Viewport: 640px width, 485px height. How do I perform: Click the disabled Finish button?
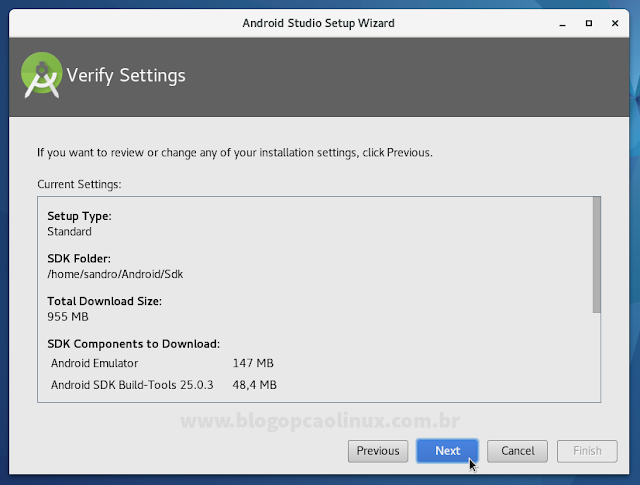point(587,451)
